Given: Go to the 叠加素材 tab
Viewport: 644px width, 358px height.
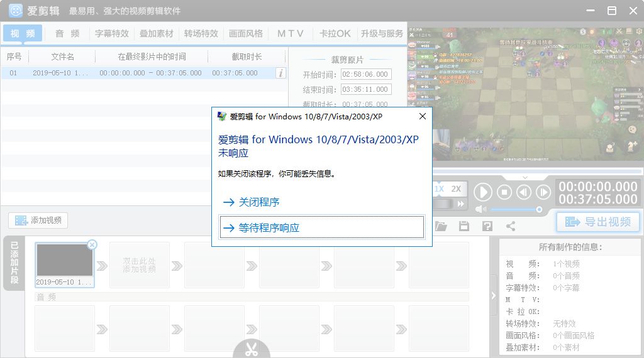Looking at the screenshot, I should (x=157, y=34).
